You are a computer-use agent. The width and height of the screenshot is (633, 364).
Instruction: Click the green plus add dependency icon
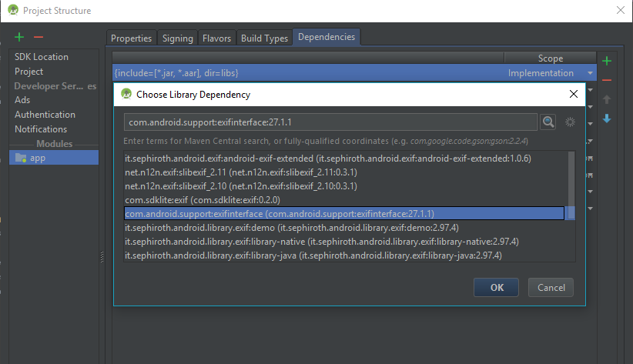(607, 61)
